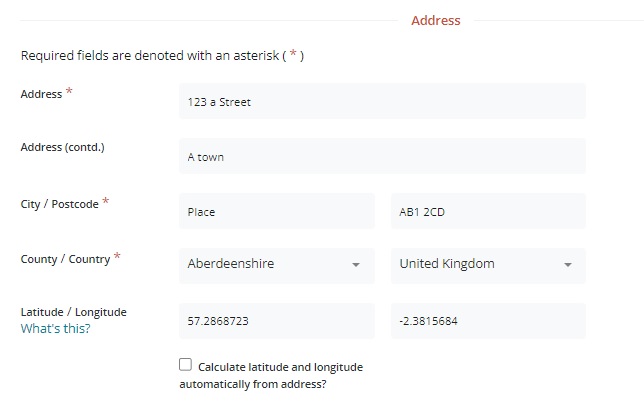Click the Address field containing "123 a Street"

382,102
